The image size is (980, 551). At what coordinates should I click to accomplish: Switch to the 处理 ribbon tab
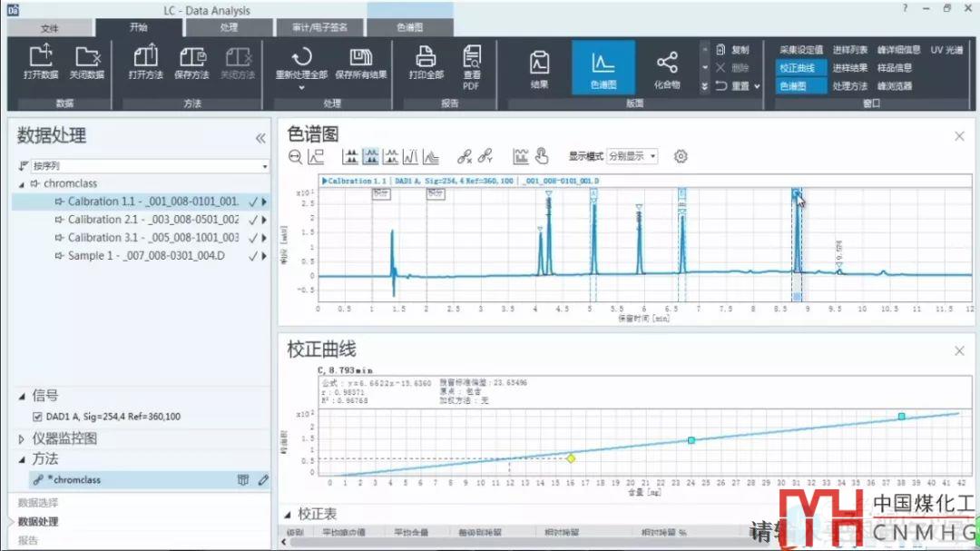click(x=229, y=28)
